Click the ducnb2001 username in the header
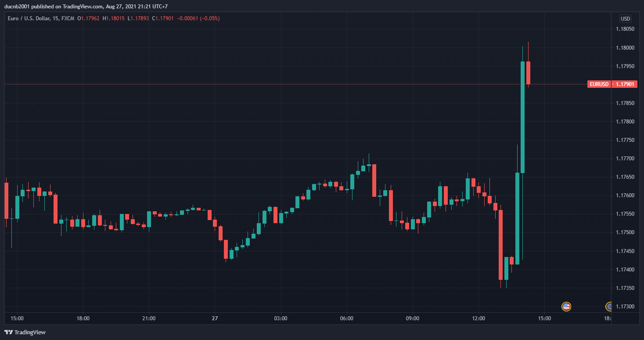Screen dimensions: 644x340 (x=16, y=7)
